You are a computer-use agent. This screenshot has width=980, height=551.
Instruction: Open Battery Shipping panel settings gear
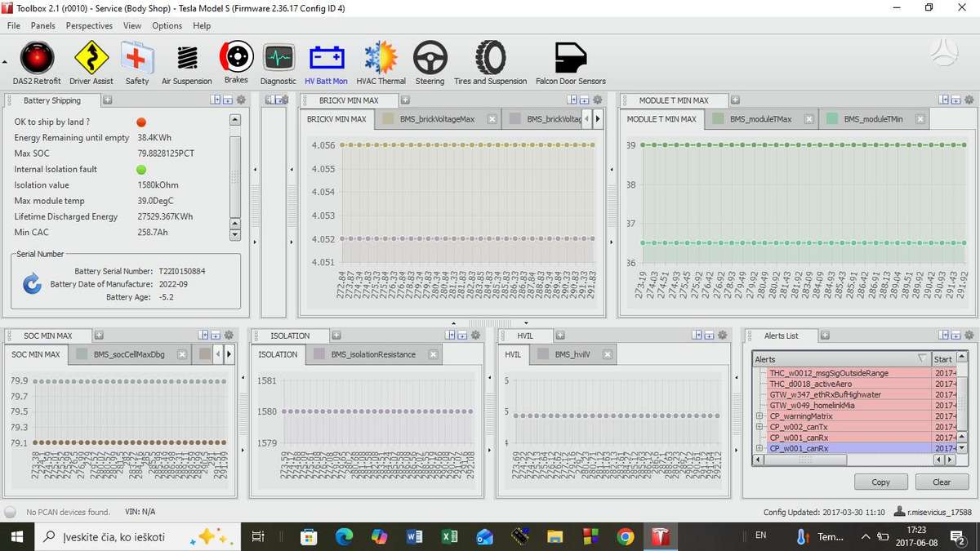(240, 100)
